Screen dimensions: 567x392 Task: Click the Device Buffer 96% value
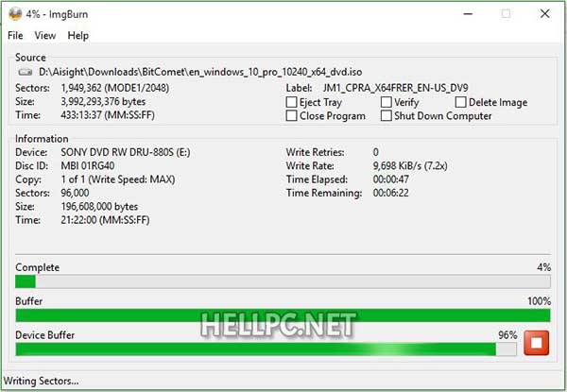[507, 335]
